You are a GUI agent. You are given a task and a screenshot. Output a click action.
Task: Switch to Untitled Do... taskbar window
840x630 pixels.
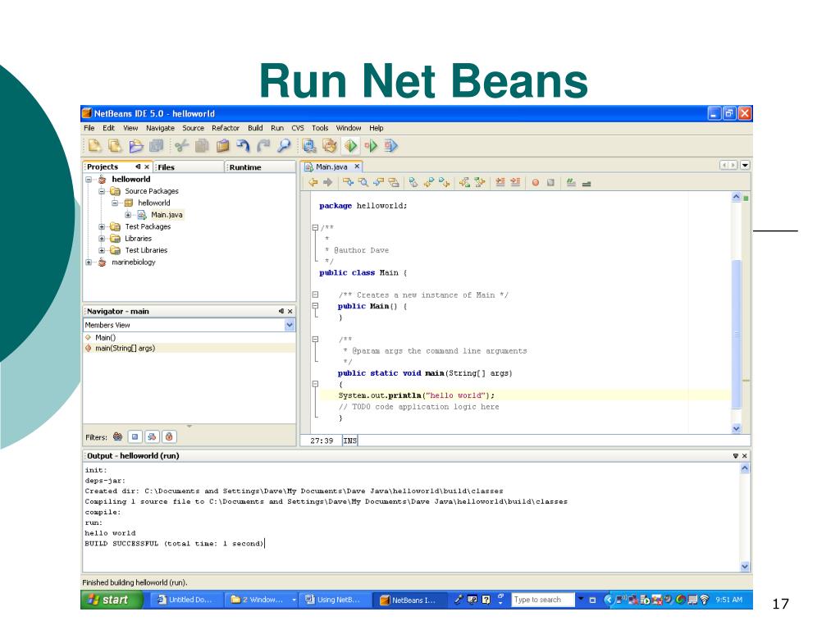point(185,600)
